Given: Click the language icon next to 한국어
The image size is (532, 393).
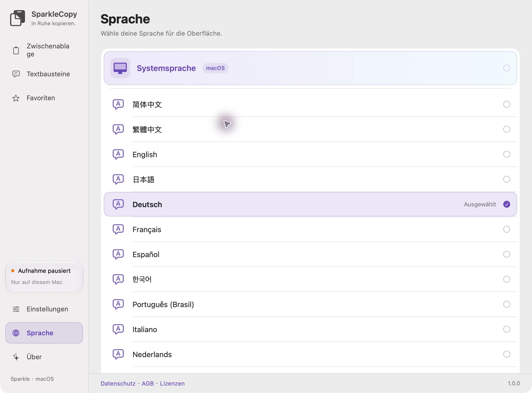Looking at the screenshot, I should tap(118, 279).
